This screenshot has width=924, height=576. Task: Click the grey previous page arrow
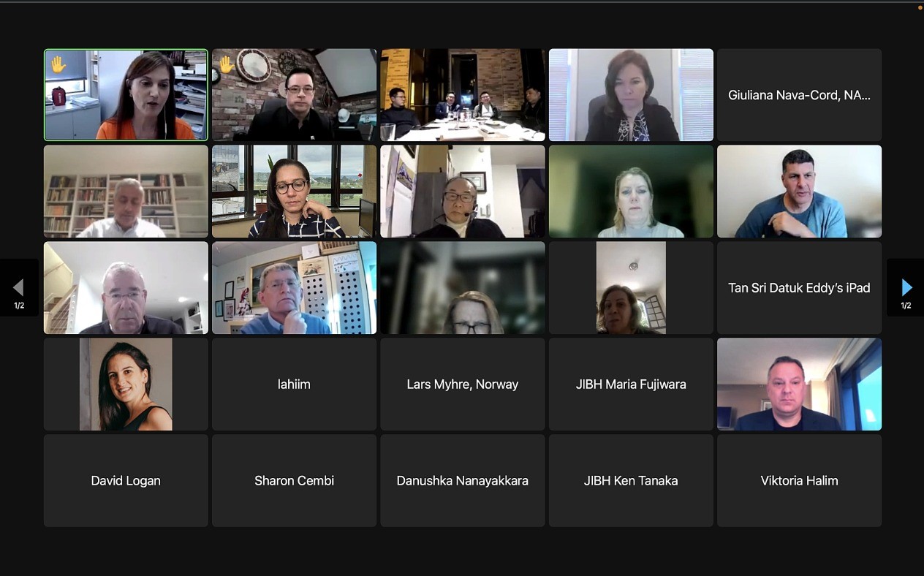click(19, 287)
